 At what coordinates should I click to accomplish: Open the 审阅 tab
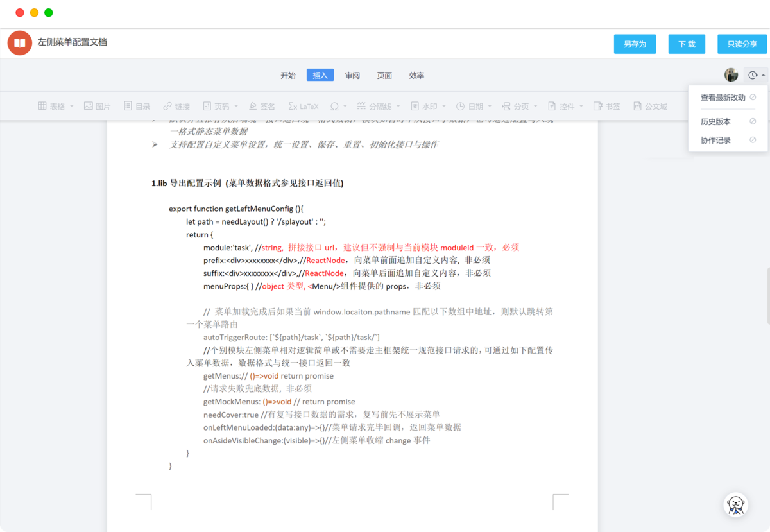click(x=352, y=75)
